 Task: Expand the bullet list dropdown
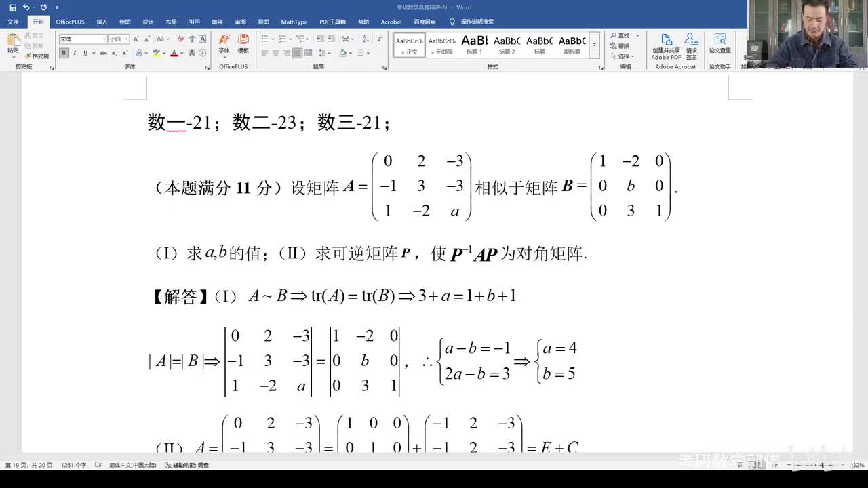pos(273,39)
